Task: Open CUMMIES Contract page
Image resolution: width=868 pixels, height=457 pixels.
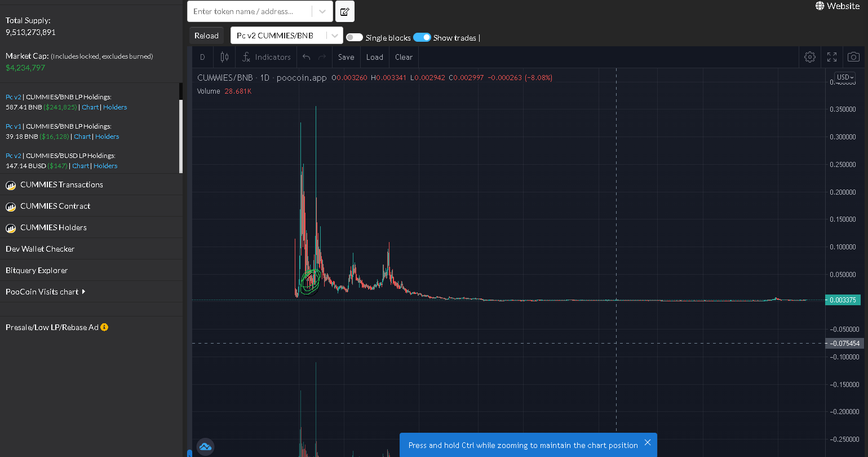Action: [55, 206]
